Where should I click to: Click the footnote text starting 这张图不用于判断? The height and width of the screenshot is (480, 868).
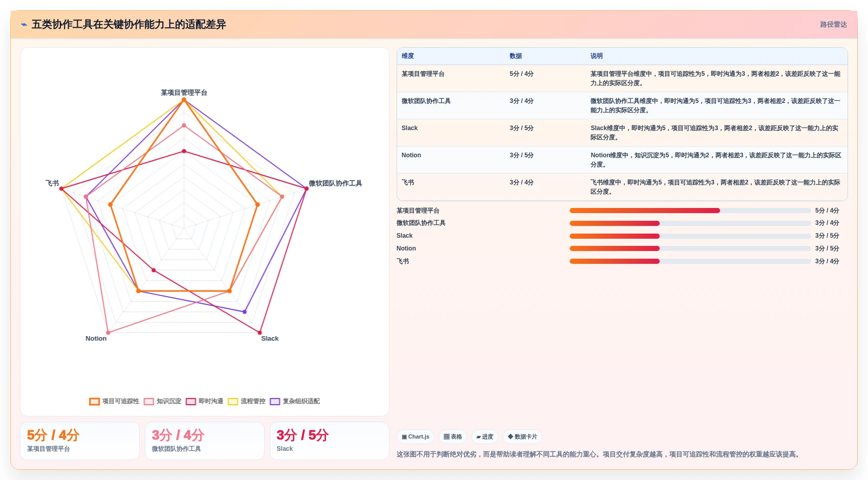[599, 454]
